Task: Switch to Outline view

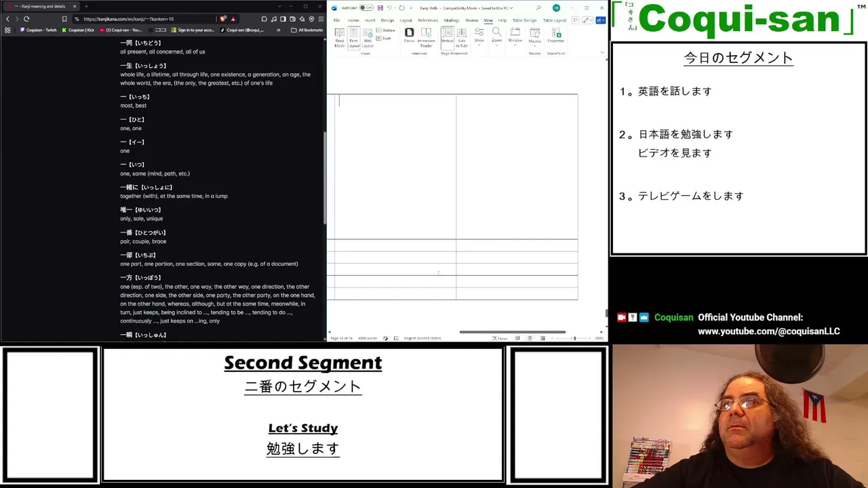Action: point(386,30)
